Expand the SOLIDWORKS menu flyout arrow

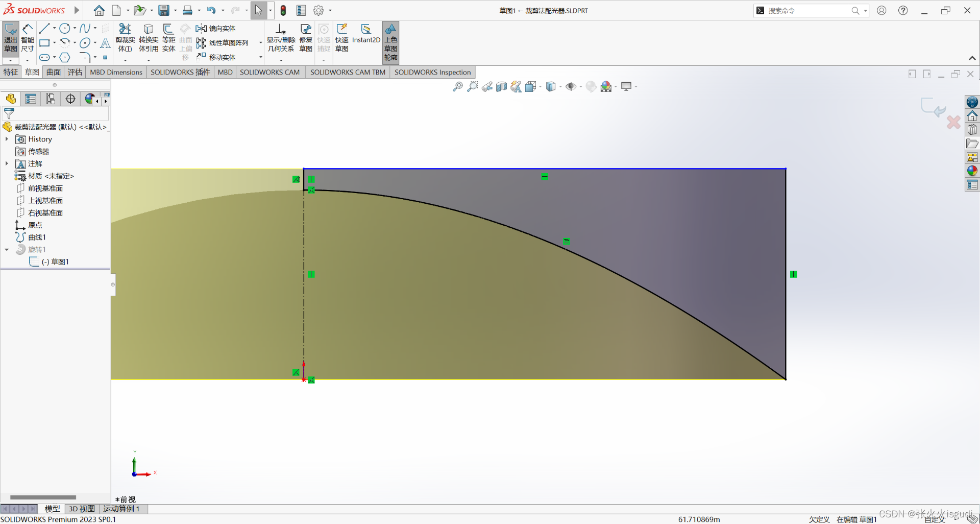77,10
